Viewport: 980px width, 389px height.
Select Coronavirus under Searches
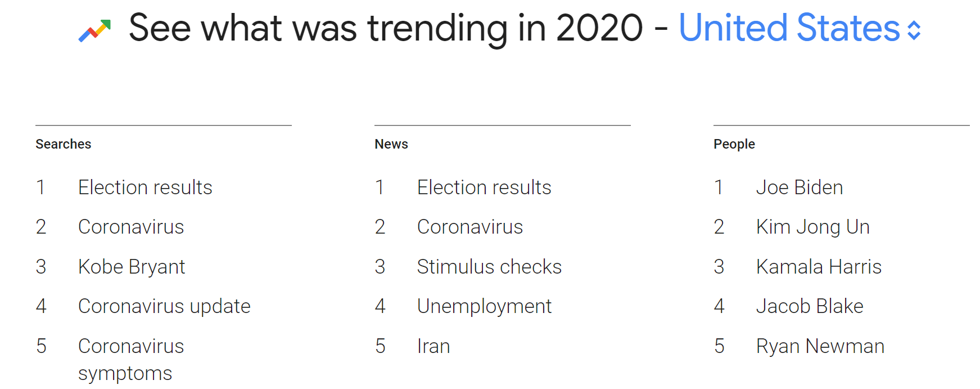[x=130, y=227]
